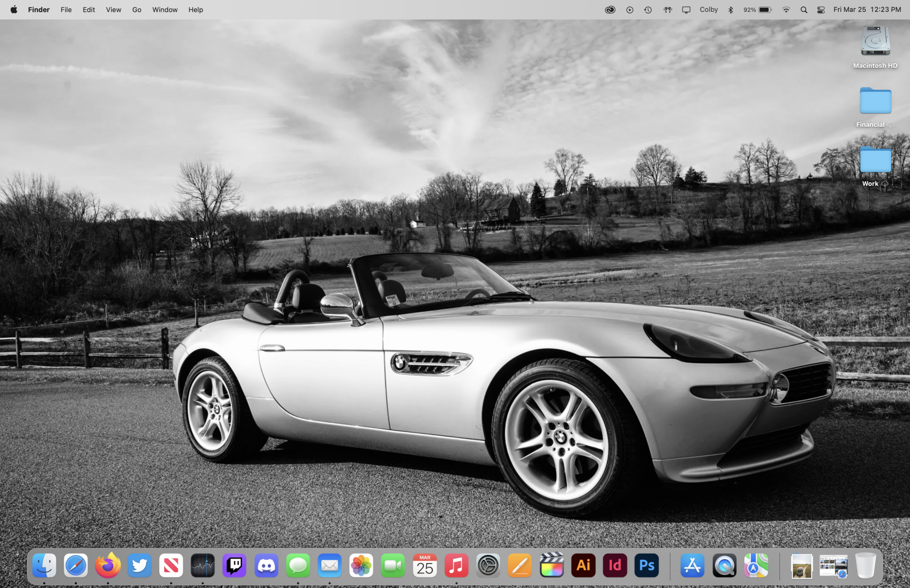Open Photoshop from the Dock
Image resolution: width=910 pixels, height=588 pixels.
(647, 566)
